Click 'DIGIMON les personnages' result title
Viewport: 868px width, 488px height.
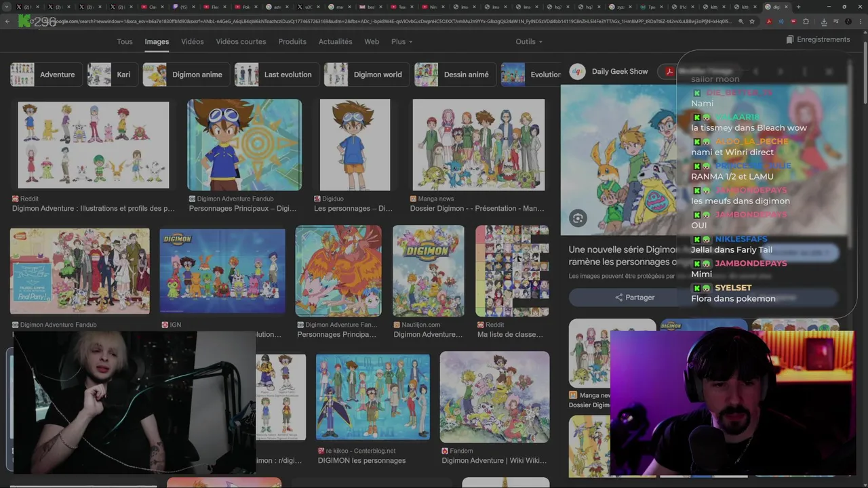[361, 461]
